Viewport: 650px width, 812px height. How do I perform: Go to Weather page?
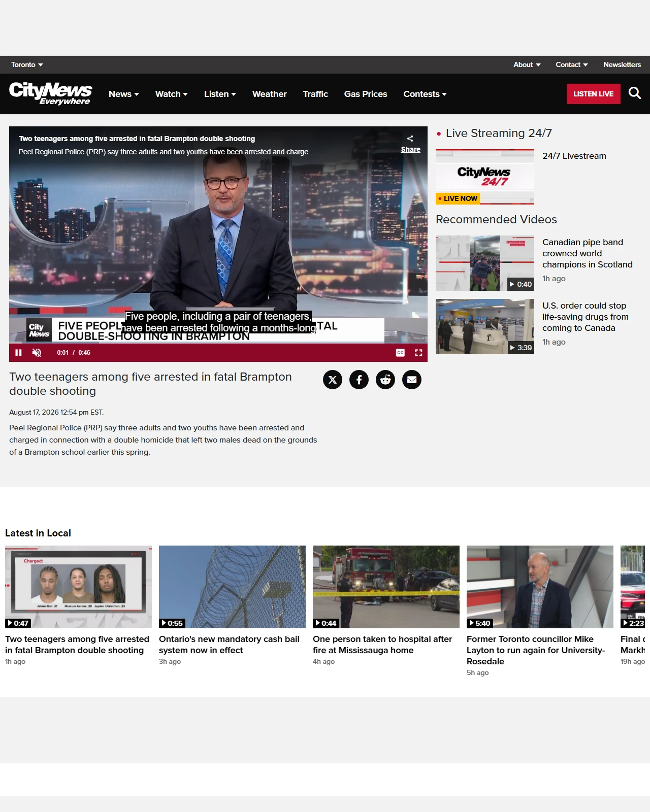click(269, 94)
